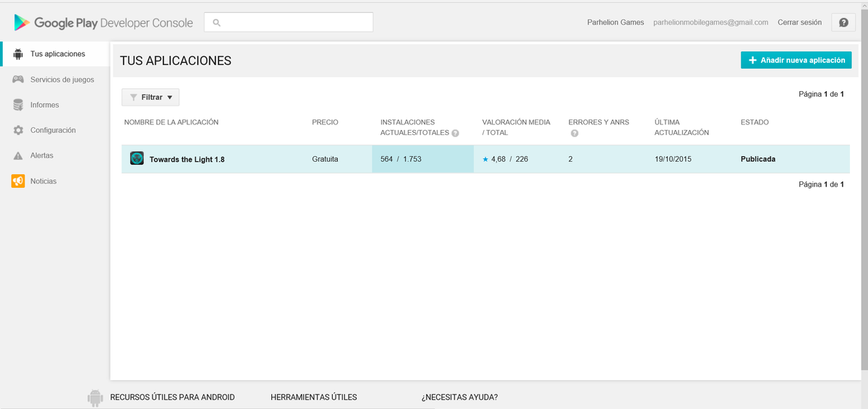The image size is (868, 409).
Task: Click the database icon for Informes
Action: coord(18,105)
